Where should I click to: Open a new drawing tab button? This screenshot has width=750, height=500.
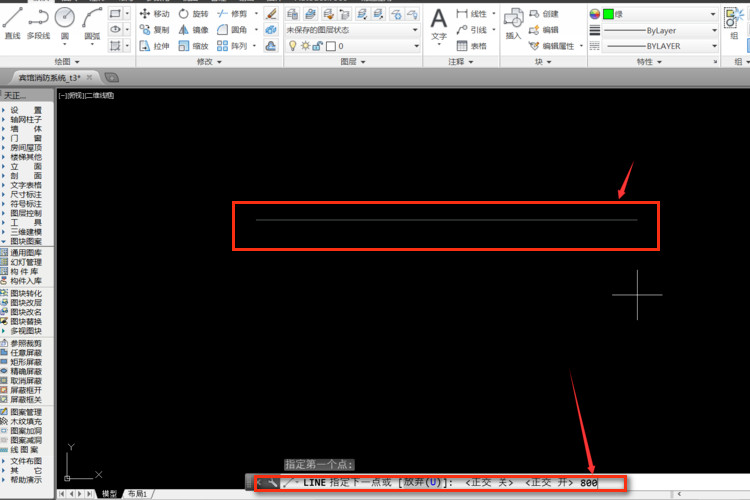tap(111, 78)
